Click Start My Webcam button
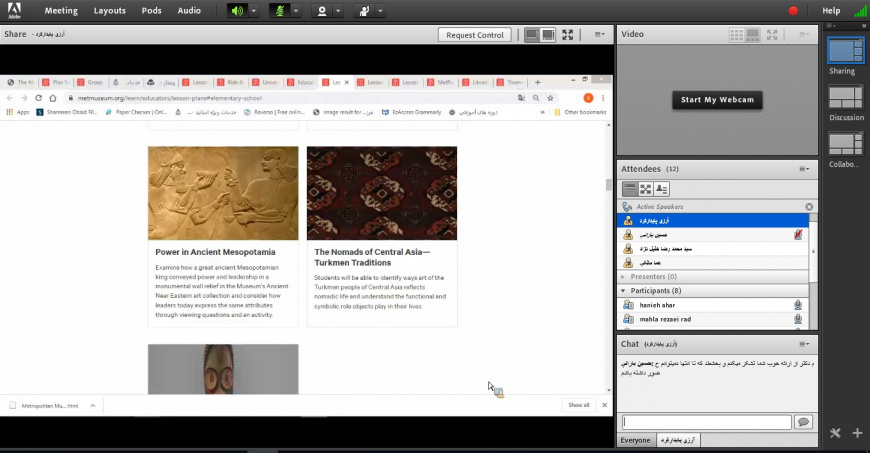Screen dimensions: 870x453 click(716, 100)
